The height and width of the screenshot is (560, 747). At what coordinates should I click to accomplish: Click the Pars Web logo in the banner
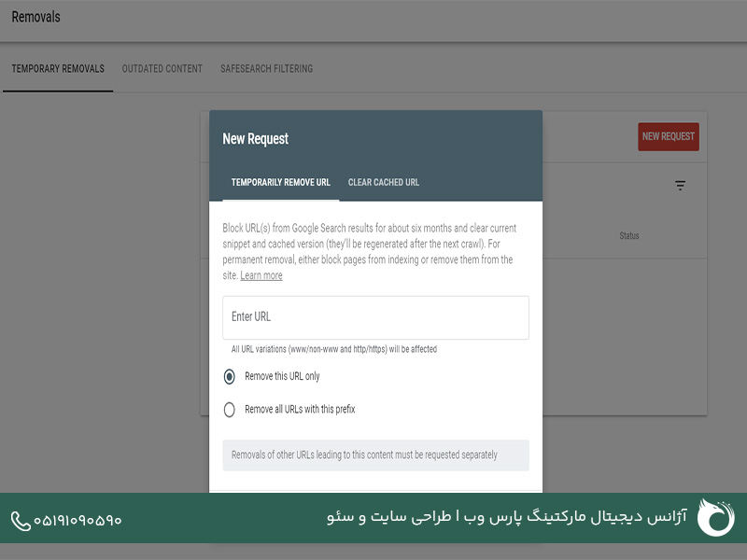[716, 518]
